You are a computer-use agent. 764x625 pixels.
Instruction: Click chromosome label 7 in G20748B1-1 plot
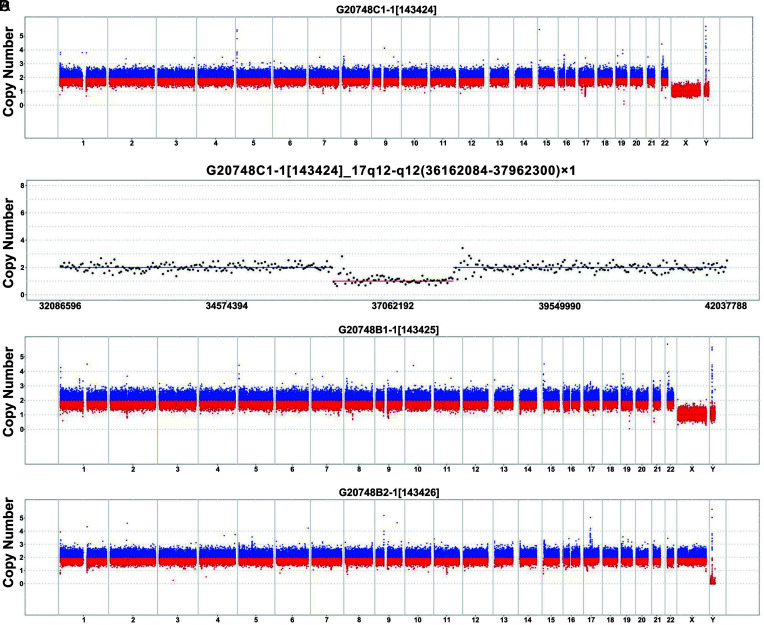point(326,469)
